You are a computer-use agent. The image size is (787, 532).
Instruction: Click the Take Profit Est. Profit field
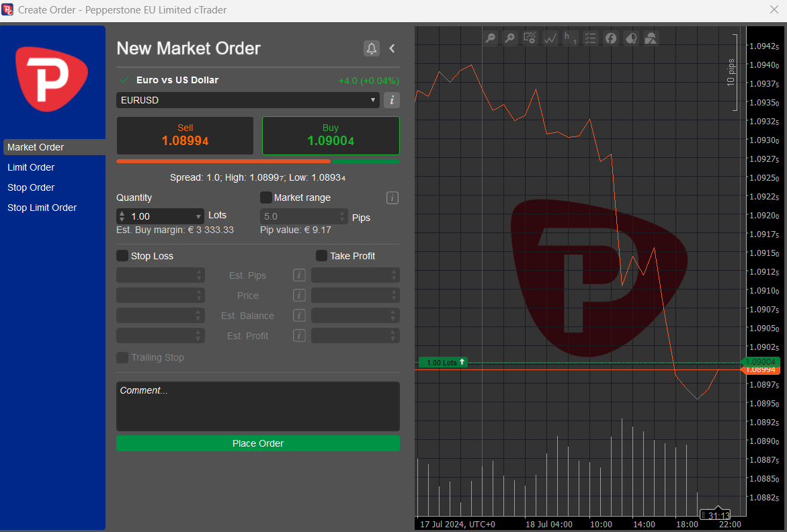[x=356, y=335]
